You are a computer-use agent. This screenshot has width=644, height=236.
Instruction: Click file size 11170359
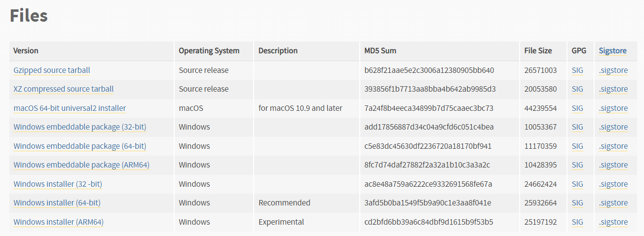[x=540, y=146]
